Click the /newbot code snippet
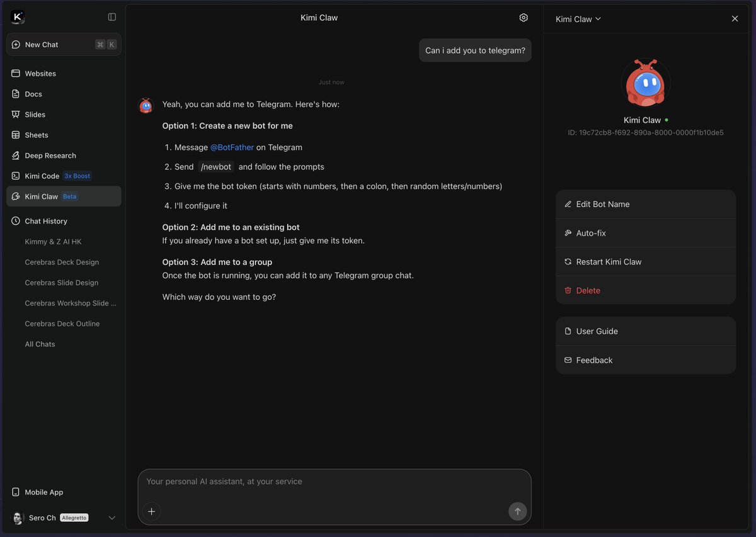Screen dimensions: 756x537 [216, 167]
